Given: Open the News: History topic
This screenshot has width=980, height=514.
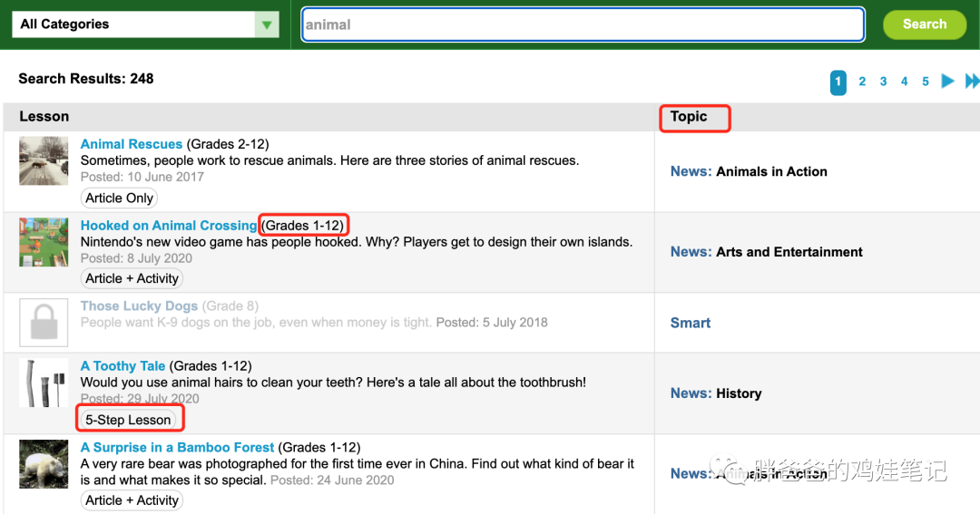Looking at the screenshot, I should (715, 393).
